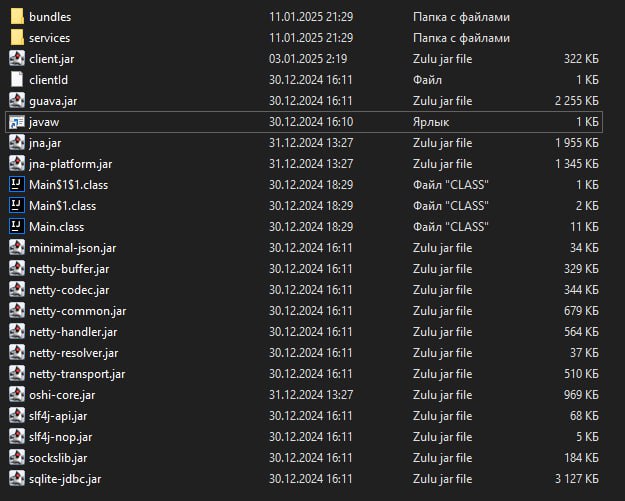Image resolution: width=625 pixels, height=501 pixels.
Task: Select the guava.jar icon
Action: pyautogui.click(x=16, y=101)
